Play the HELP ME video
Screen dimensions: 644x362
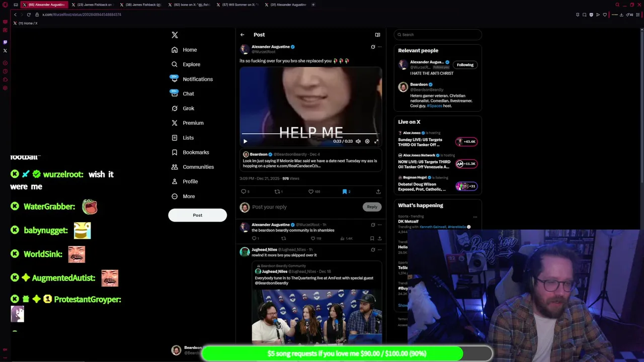pos(245,141)
